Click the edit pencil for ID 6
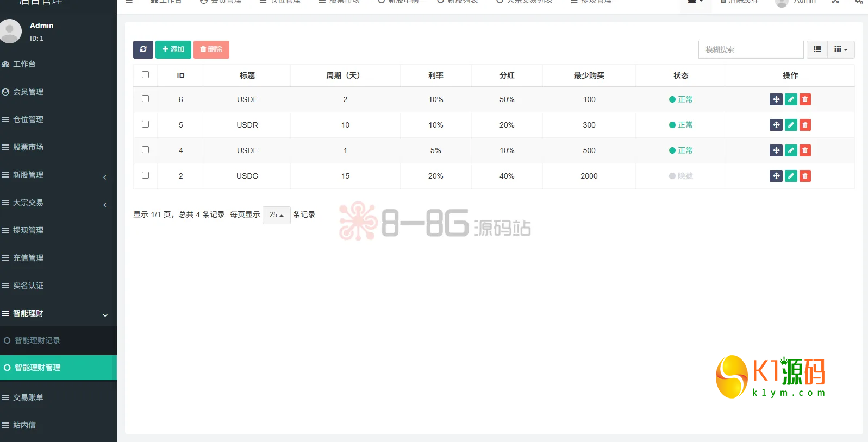The height and width of the screenshot is (442, 868). click(x=791, y=99)
